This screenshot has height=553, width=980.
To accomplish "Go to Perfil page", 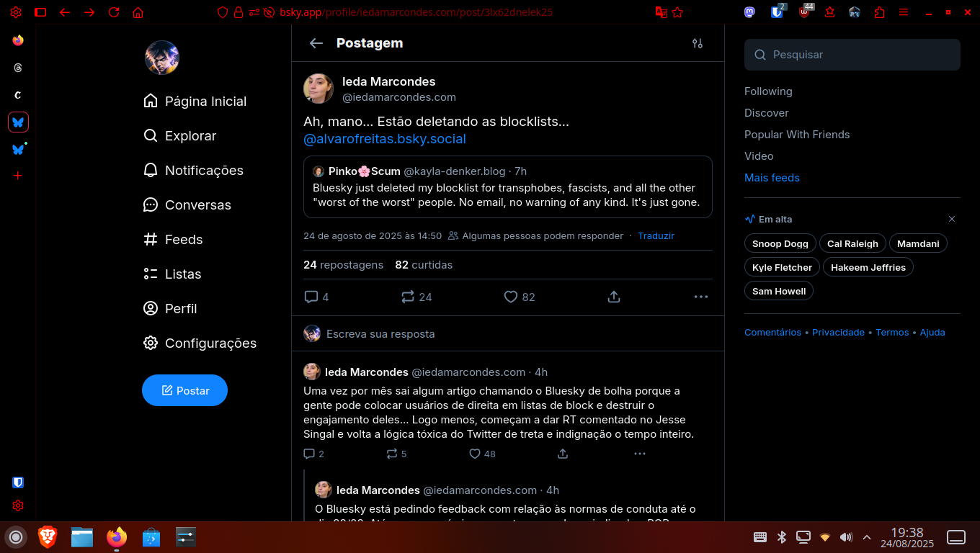I will pos(170,308).
